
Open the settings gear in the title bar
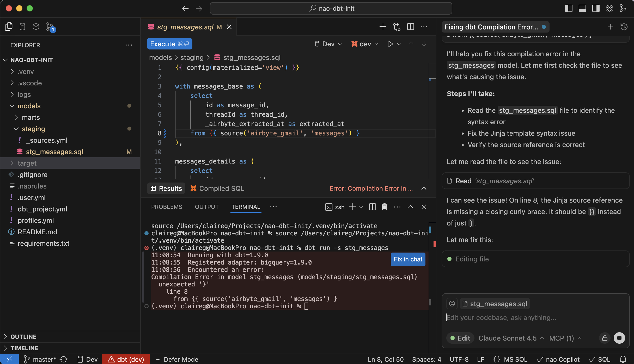coord(609,8)
